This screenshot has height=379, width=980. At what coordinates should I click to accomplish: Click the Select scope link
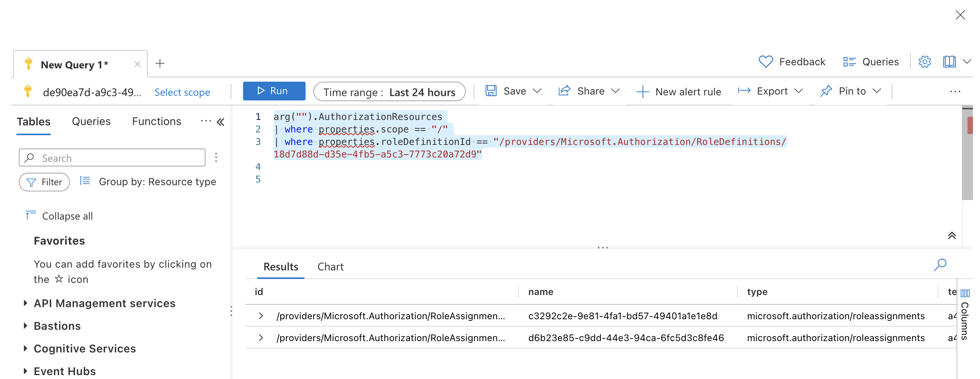click(x=182, y=92)
